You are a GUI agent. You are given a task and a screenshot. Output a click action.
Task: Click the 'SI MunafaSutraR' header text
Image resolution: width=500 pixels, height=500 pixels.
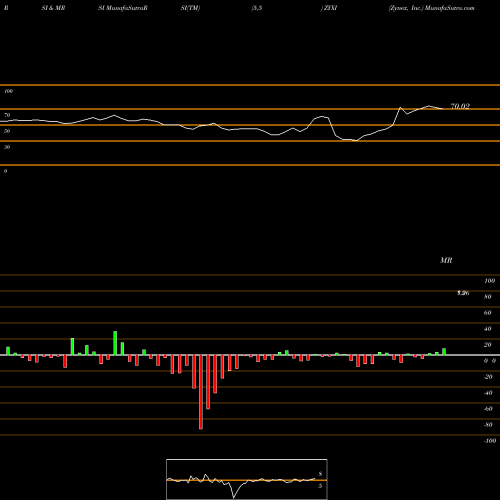(123, 8)
